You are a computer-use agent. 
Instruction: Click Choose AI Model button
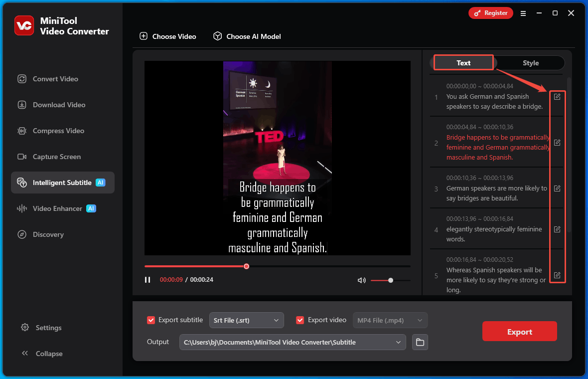247,36
